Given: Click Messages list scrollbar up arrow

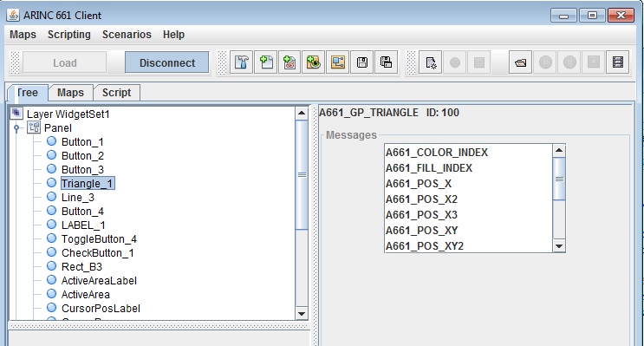Looking at the screenshot, I should [x=559, y=150].
